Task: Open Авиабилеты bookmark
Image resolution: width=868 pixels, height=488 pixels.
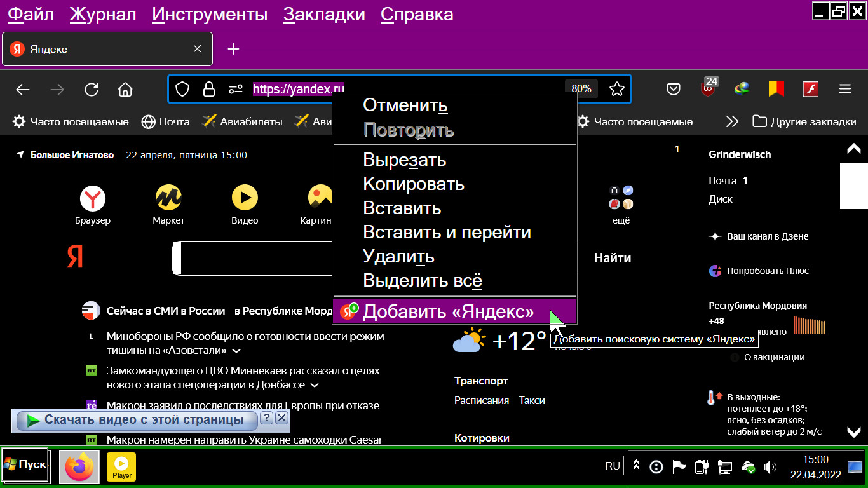Action: pos(242,121)
